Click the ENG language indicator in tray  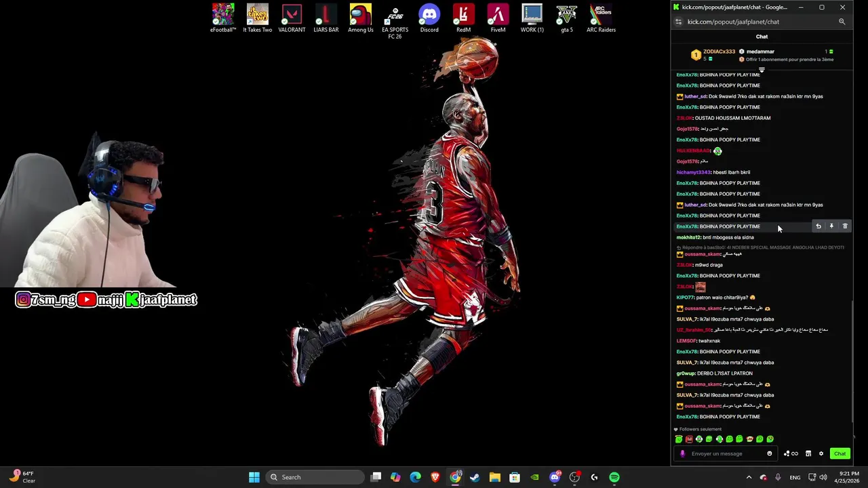(795, 477)
